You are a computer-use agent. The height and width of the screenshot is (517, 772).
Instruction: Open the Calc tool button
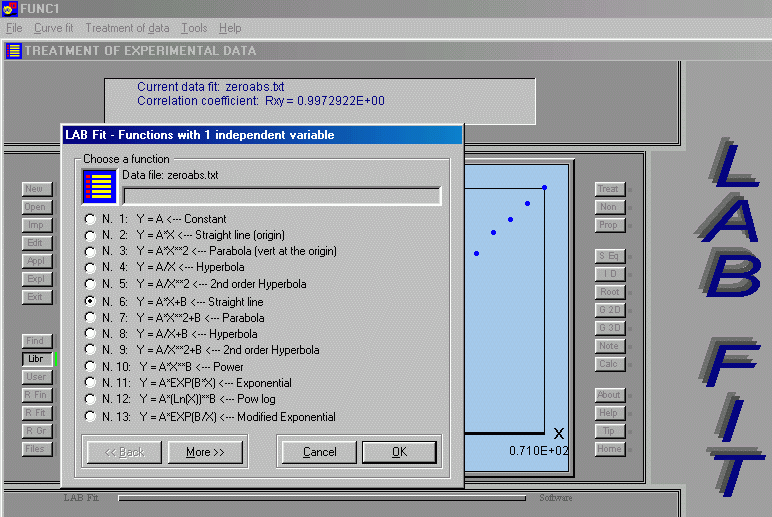[608, 365]
